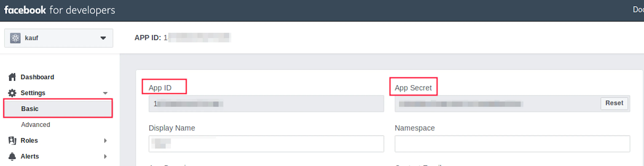644x166 pixels.
Task: Click the kauf app atom icon
Action: [15, 38]
